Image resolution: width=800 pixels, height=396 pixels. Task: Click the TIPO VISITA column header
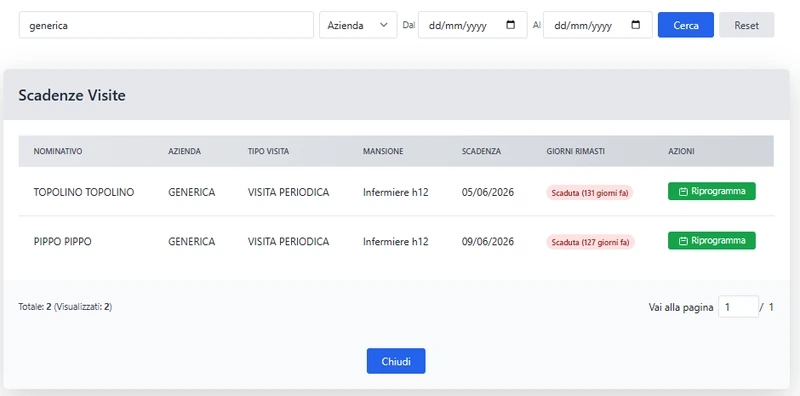click(x=268, y=152)
